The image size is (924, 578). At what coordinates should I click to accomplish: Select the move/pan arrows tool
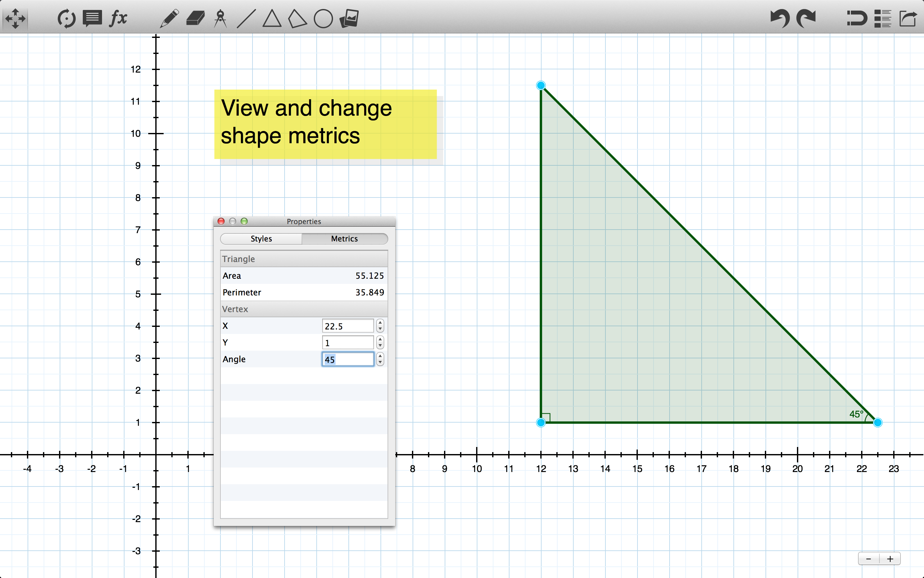[x=15, y=18]
